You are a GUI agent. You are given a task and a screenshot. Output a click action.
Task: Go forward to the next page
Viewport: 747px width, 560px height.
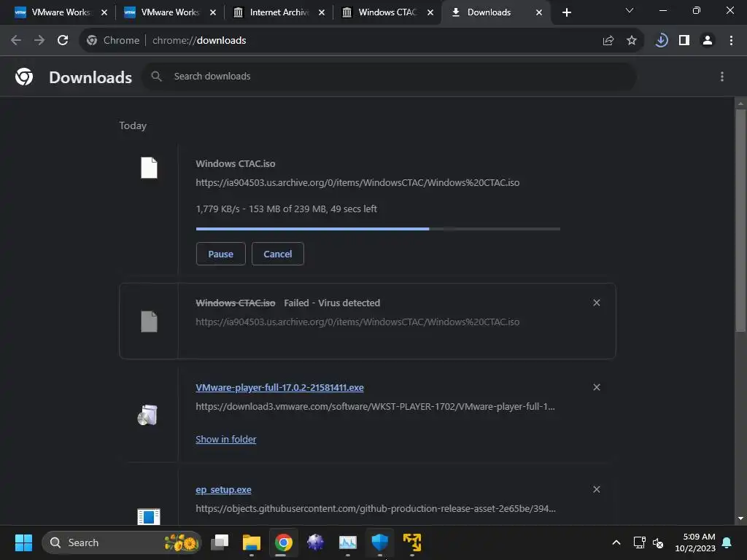pyautogui.click(x=39, y=41)
